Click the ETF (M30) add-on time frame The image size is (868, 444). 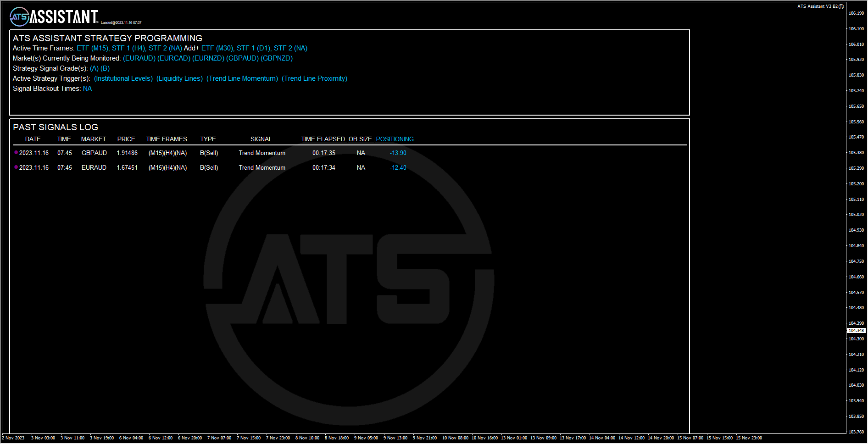217,48
